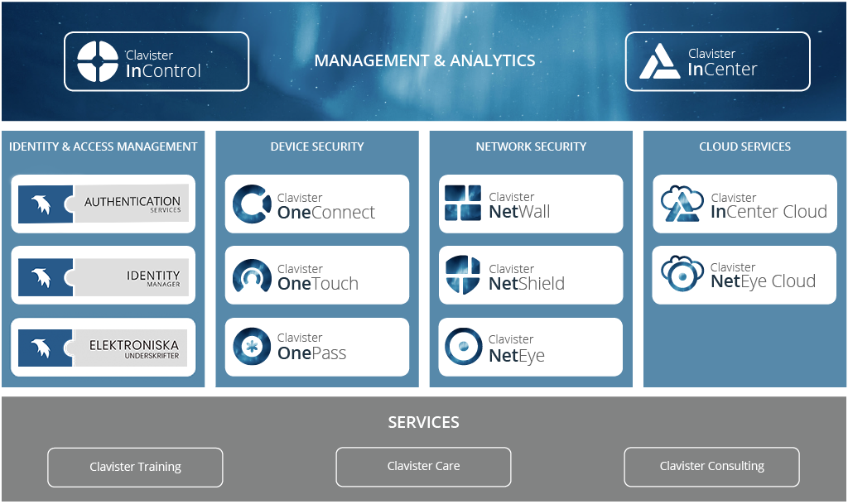
Task: Click the OneConnect C-shaped icon
Action: point(252,204)
